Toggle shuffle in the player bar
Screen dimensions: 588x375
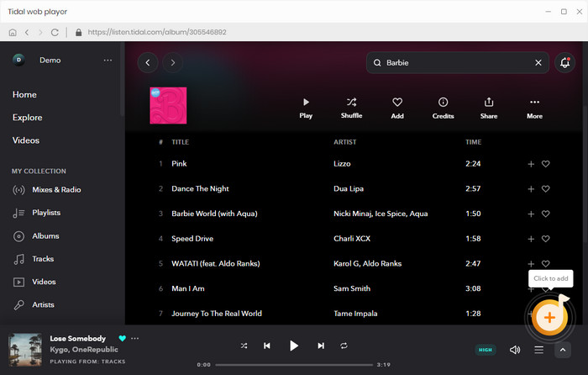pyautogui.click(x=244, y=346)
